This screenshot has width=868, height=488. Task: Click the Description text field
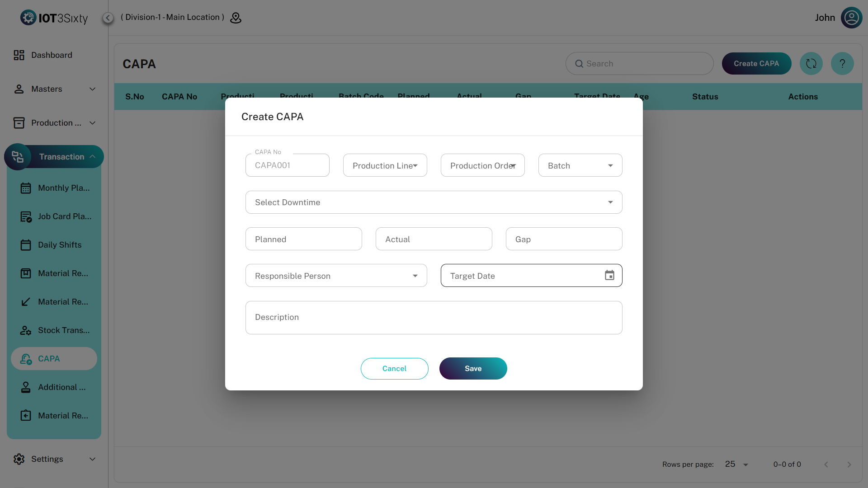[434, 318]
